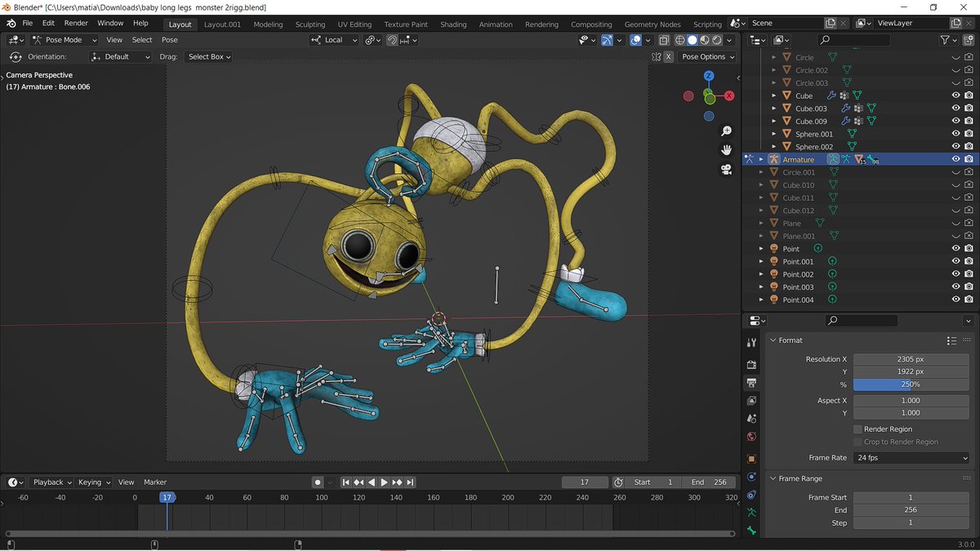
Task: Toggle the camera view gizmo
Action: click(726, 170)
